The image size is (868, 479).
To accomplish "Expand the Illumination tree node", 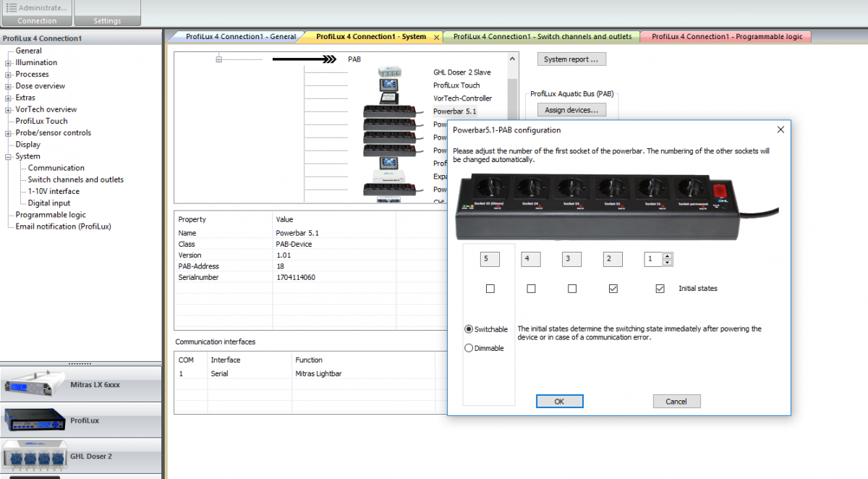I will click(8, 63).
